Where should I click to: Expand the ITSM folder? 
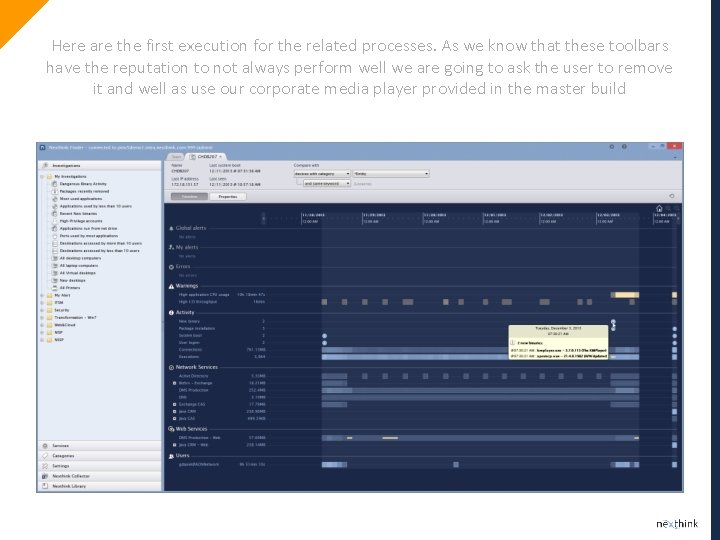(42, 303)
